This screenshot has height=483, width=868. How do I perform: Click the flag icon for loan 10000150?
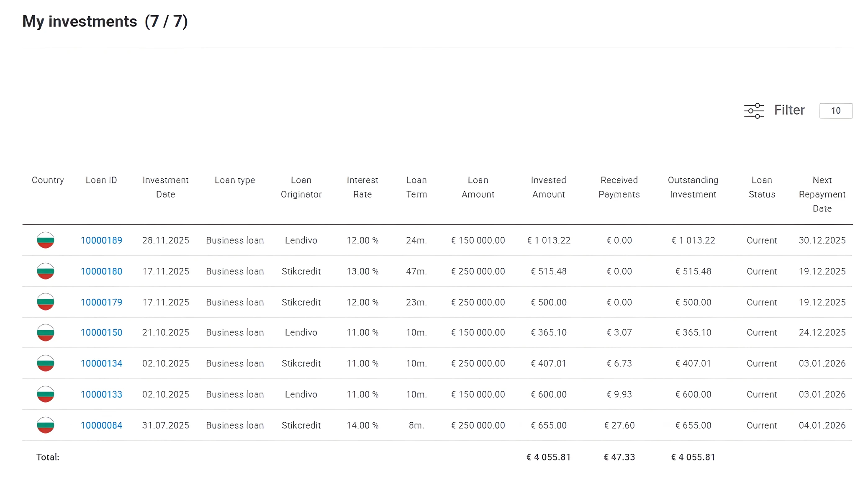pyautogui.click(x=46, y=333)
